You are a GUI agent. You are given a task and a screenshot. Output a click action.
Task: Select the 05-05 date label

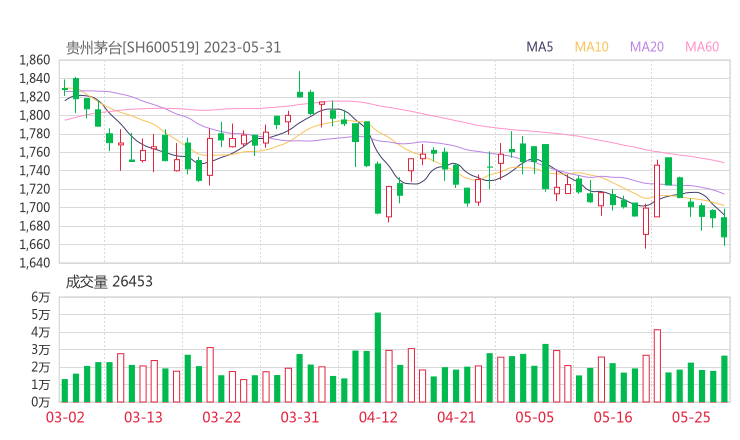point(535,417)
